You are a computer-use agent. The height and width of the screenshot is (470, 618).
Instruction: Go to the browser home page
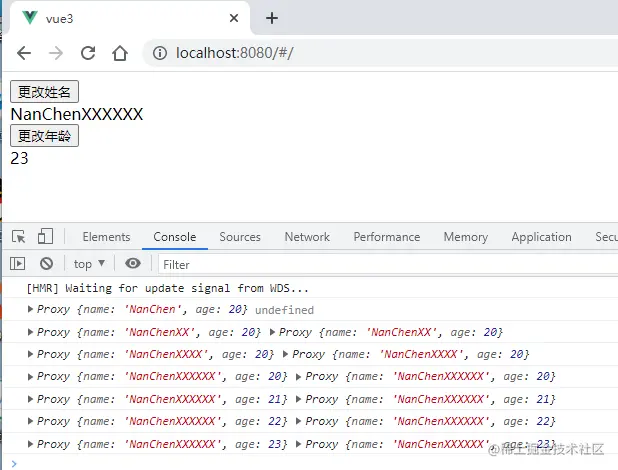pyautogui.click(x=120, y=53)
